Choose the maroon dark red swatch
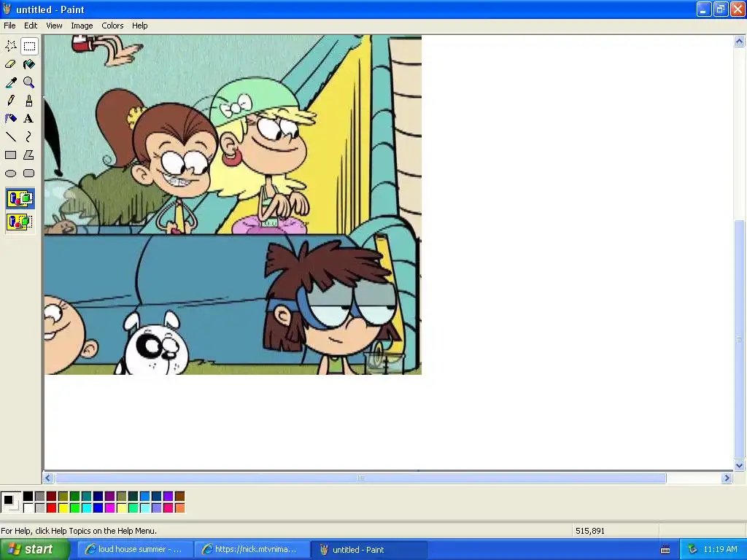This screenshot has height=560, width=747. (52, 497)
